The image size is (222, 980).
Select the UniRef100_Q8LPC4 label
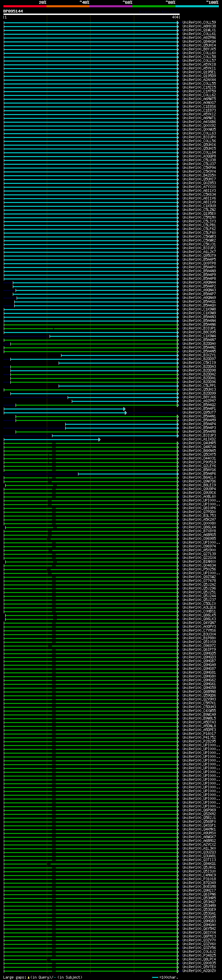199,959
